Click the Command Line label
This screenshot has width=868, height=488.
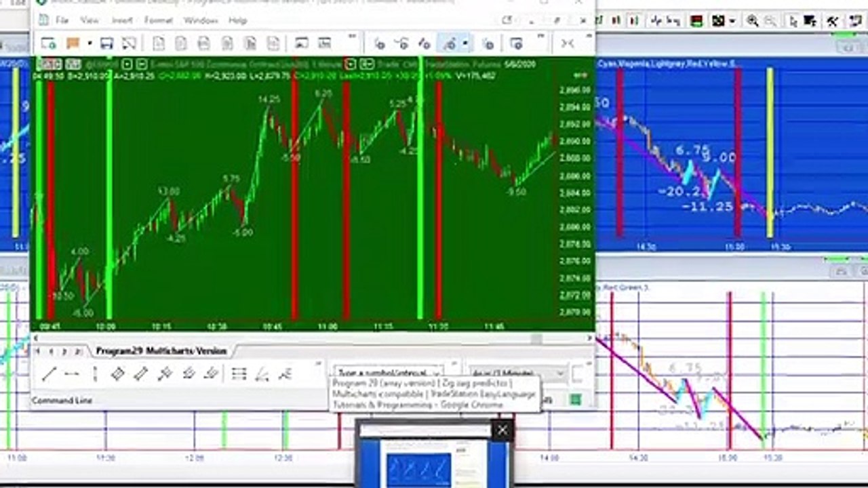pos(62,401)
